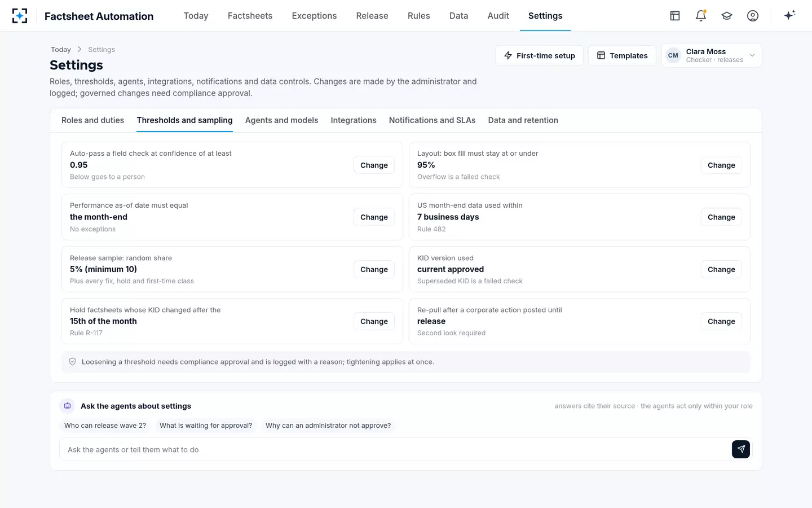Open the Audit nav item
Viewport: 812px width, 508px height.
(x=498, y=16)
